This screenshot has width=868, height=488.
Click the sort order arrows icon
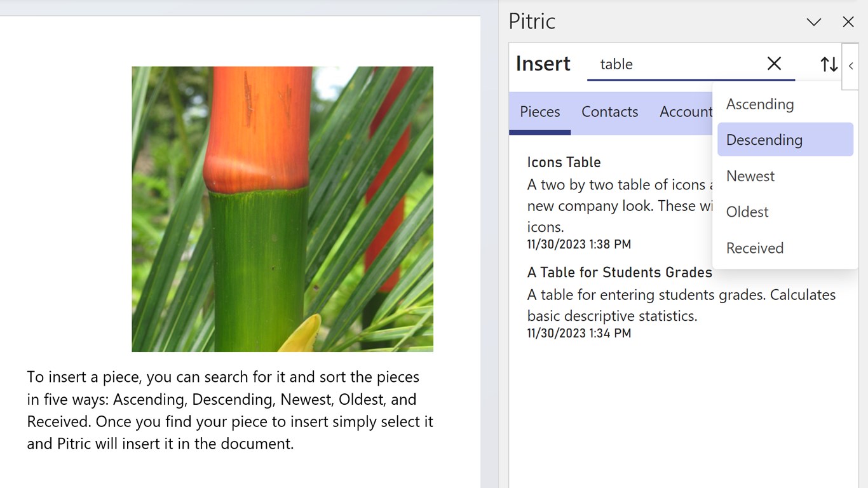click(829, 64)
